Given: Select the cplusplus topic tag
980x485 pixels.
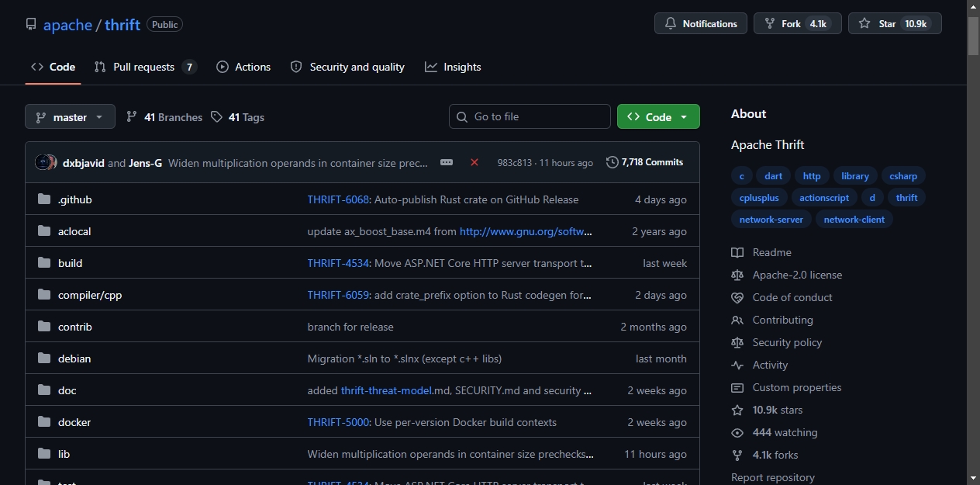Looking at the screenshot, I should coord(760,198).
